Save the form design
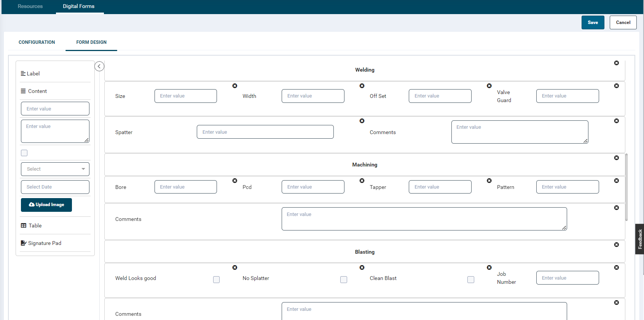Screen dimensions: 644x320 [593, 22]
